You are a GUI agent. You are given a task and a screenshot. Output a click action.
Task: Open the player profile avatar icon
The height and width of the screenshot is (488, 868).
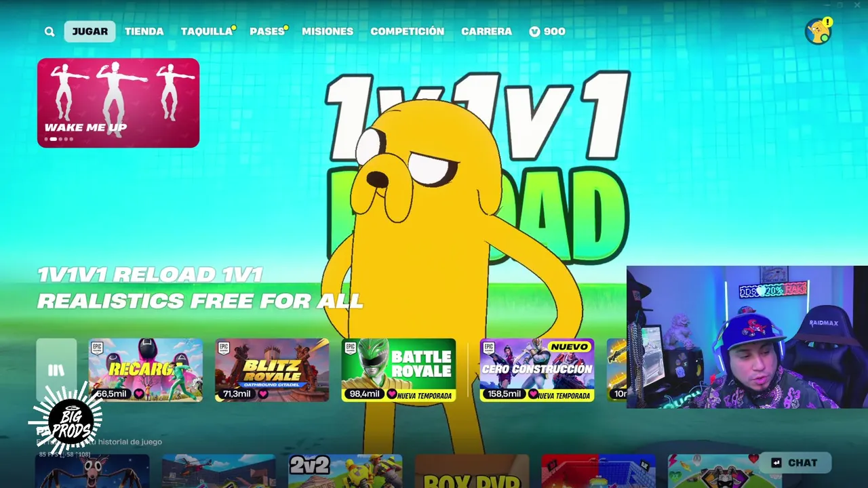(x=818, y=31)
